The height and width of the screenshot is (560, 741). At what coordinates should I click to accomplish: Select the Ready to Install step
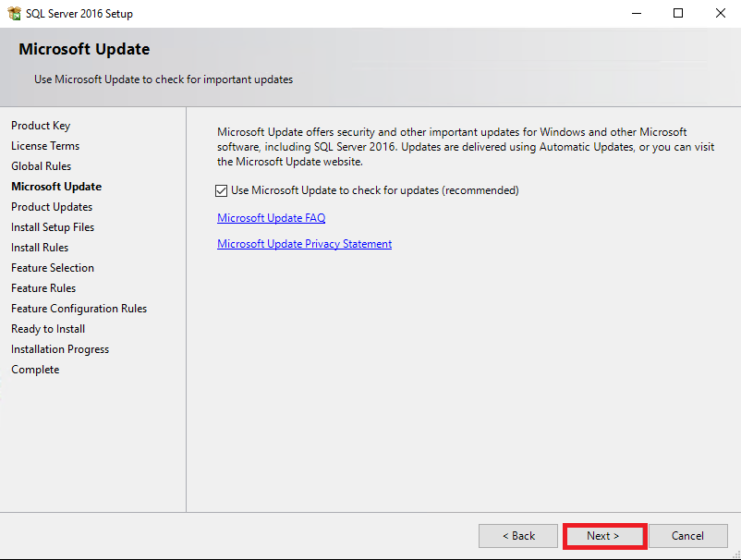(x=48, y=329)
